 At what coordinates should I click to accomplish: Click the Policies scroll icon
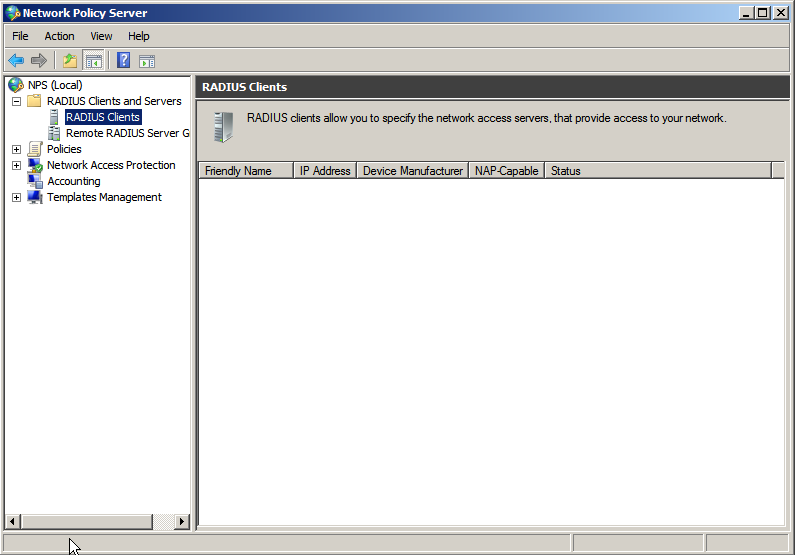click(x=35, y=149)
